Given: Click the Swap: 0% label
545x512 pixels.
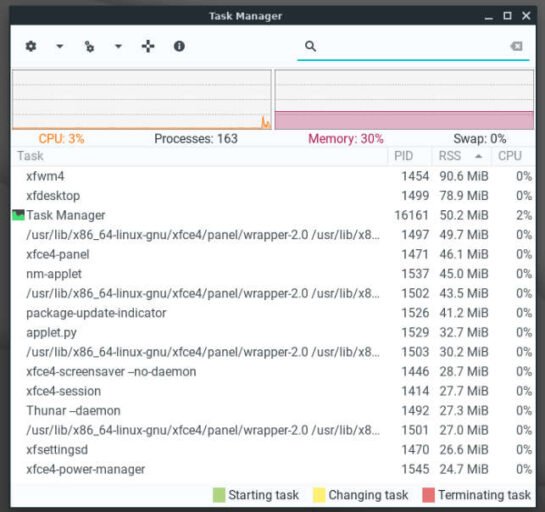Looking at the screenshot, I should [x=480, y=139].
